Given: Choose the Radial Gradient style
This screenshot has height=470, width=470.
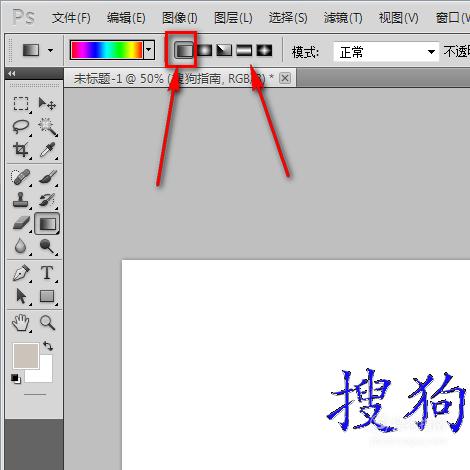Looking at the screenshot, I should [x=204, y=50].
